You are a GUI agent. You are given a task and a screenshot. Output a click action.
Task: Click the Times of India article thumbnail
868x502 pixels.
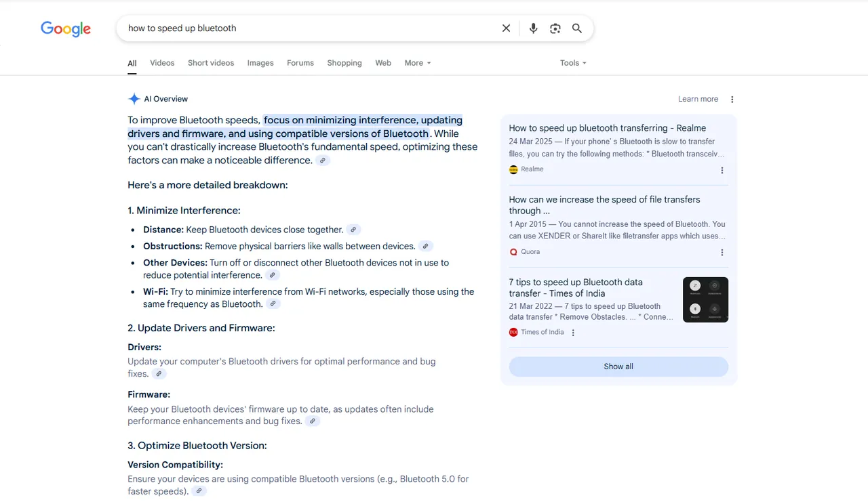705,299
